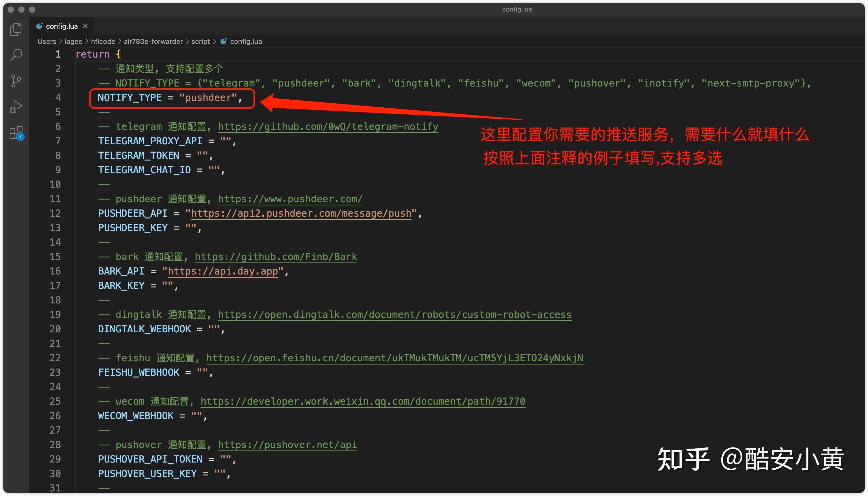Open Run and Debug view

click(16, 107)
